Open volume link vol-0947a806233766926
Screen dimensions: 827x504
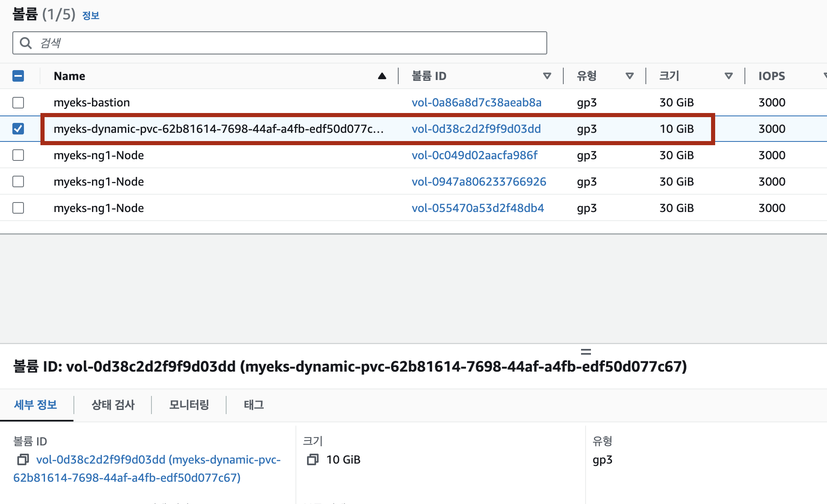click(x=479, y=181)
